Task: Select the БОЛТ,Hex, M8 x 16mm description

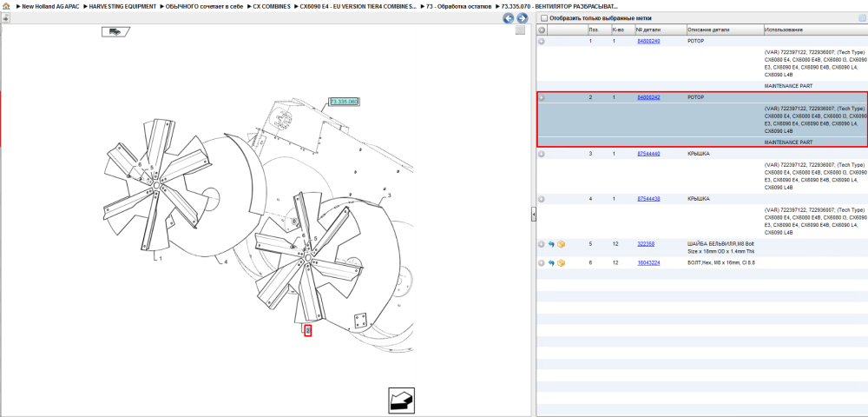Action: tap(721, 262)
